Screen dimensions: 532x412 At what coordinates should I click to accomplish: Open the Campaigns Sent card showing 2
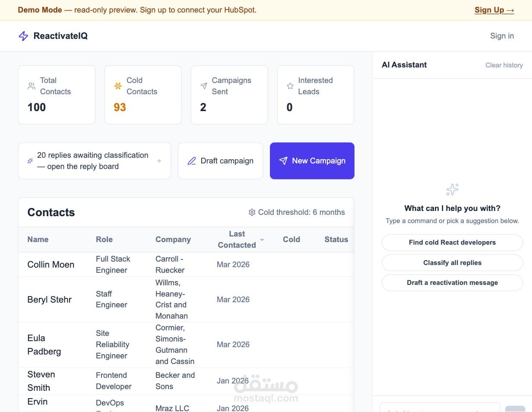(229, 95)
